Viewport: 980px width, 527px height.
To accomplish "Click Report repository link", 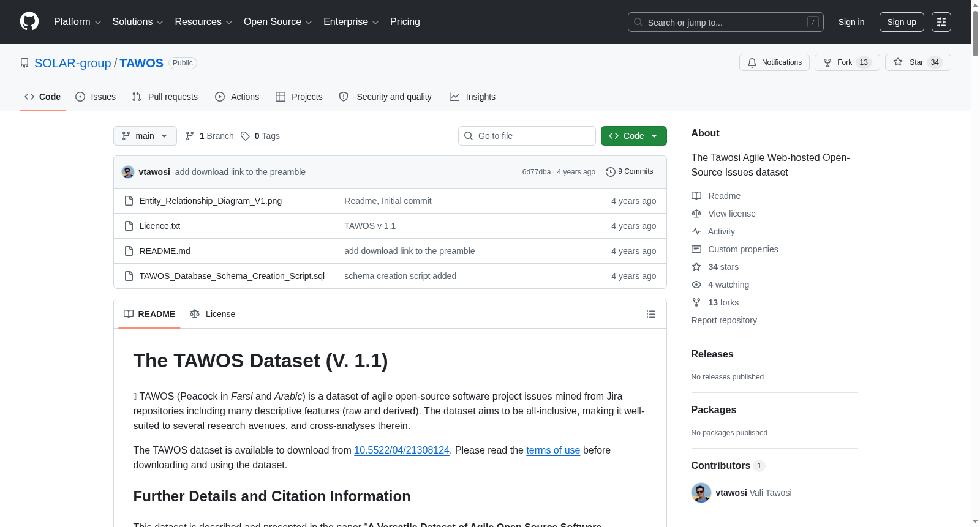I will tap(724, 320).
